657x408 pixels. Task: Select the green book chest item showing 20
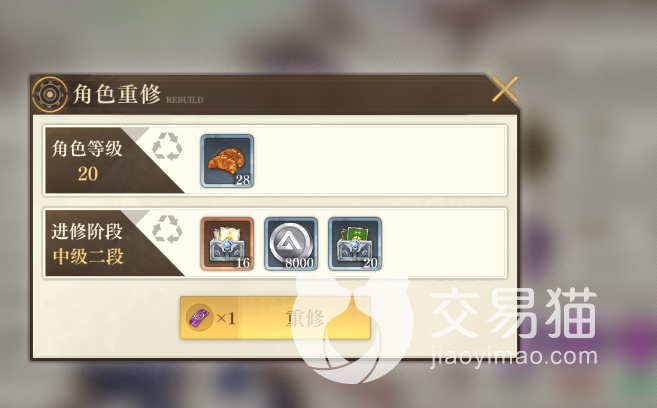pyautogui.click(x=355, y=243)
